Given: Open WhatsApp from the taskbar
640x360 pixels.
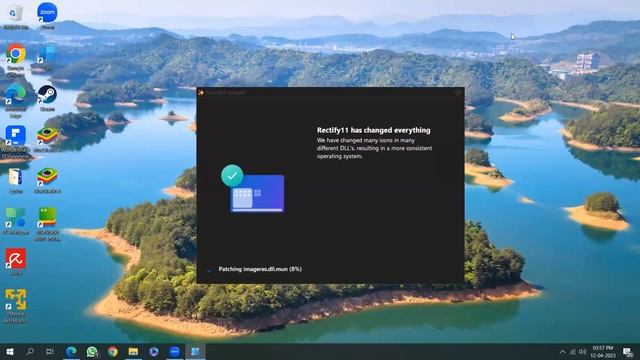Looking at the screenshot, I should tap(92, 351).
